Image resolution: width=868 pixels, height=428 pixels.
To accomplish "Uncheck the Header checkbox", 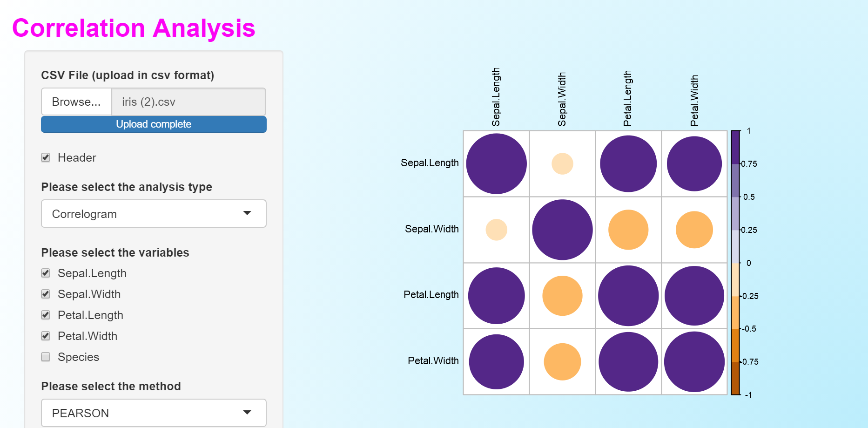I will coord(46,157).
